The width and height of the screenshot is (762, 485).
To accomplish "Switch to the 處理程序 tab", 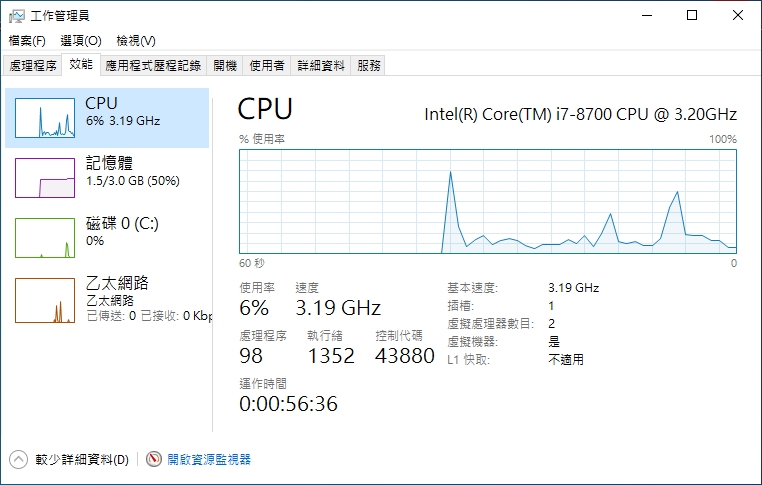I will point(33,65).
